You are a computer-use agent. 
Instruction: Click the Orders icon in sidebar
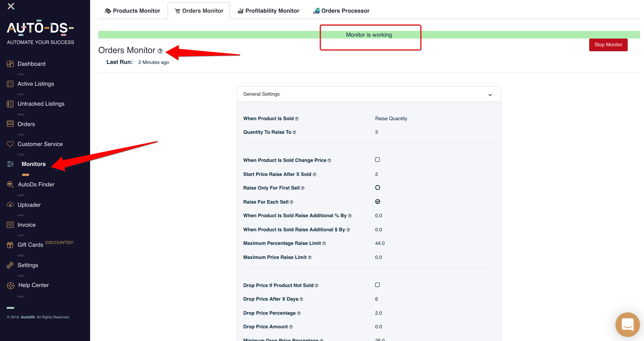point(10,124)
